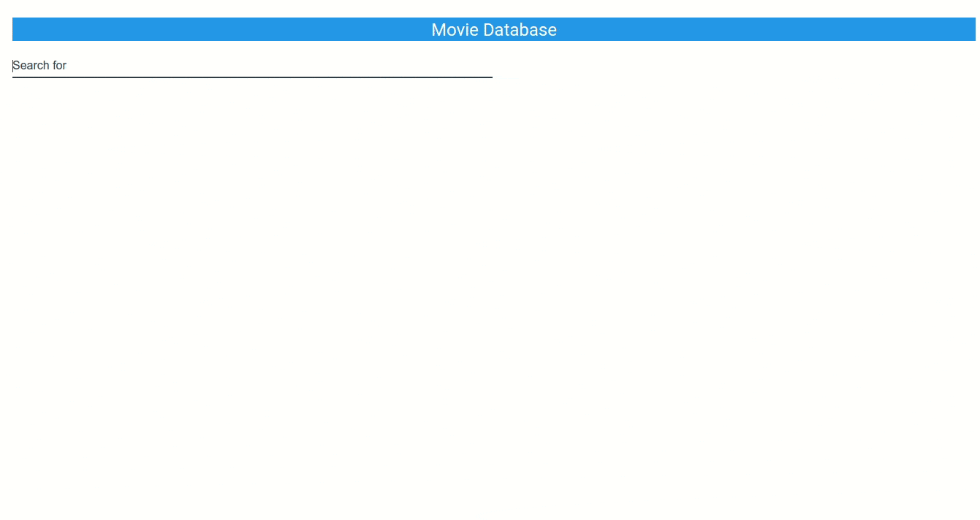
Task: Click the text cursor position in Search for
Action: (14, 65)
